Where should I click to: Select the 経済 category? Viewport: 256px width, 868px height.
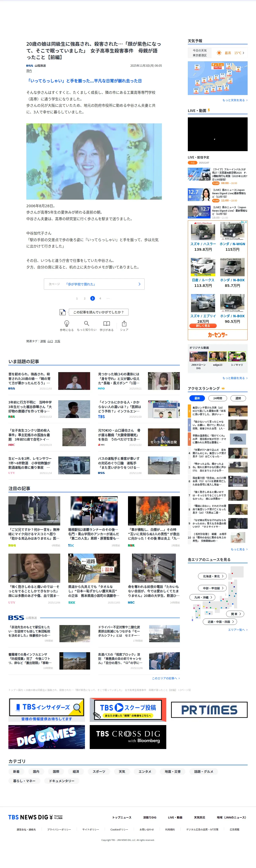pyautogui.click(x=76, y=771)
